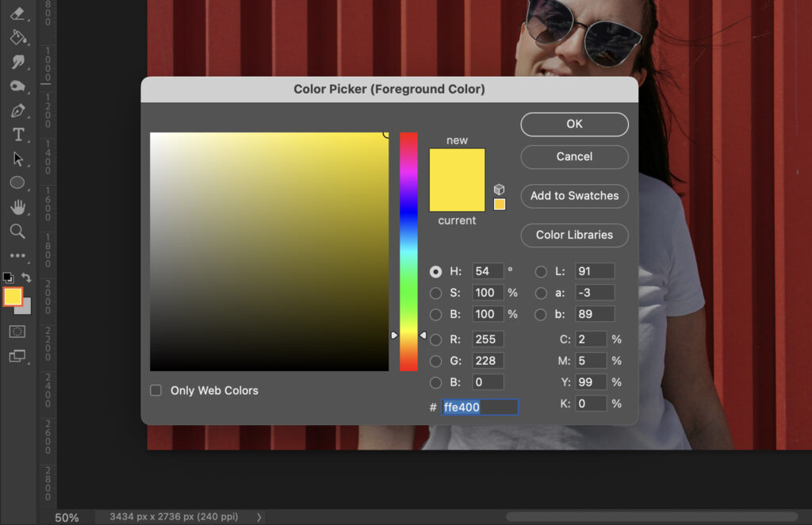Select the Eraser tool
The height and width of the screenshot is (525, 812).
click(x=18, y=13)
